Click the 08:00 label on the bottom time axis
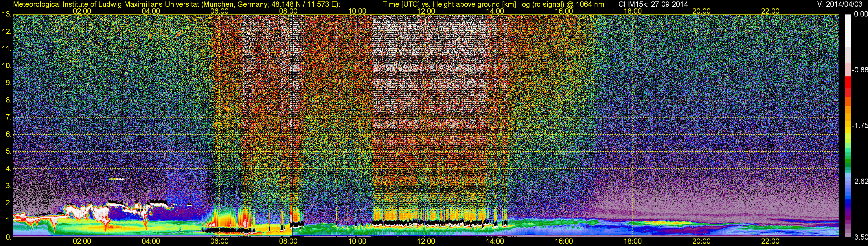The height and width of the screenshot is (246, 868). (288, 241)
